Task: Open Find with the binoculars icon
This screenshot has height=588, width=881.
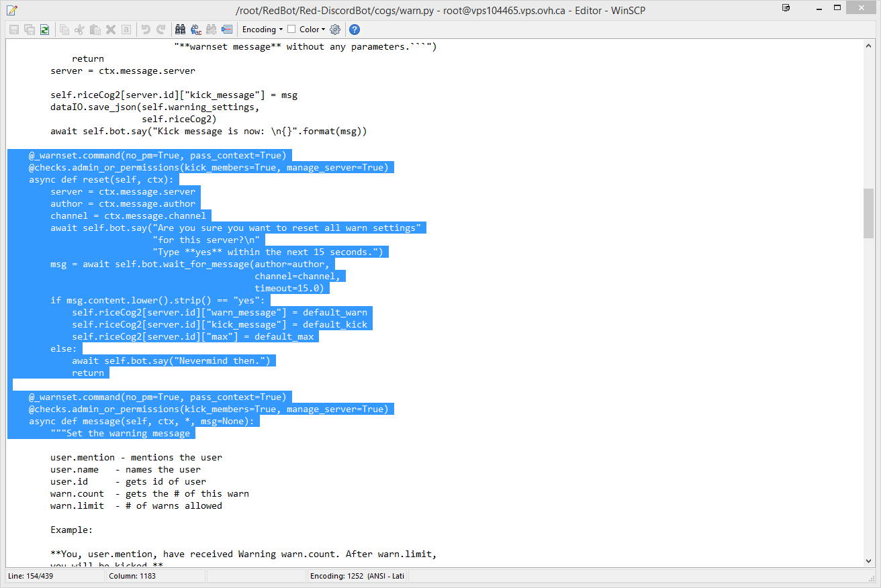Action: [x=180, y=30]
